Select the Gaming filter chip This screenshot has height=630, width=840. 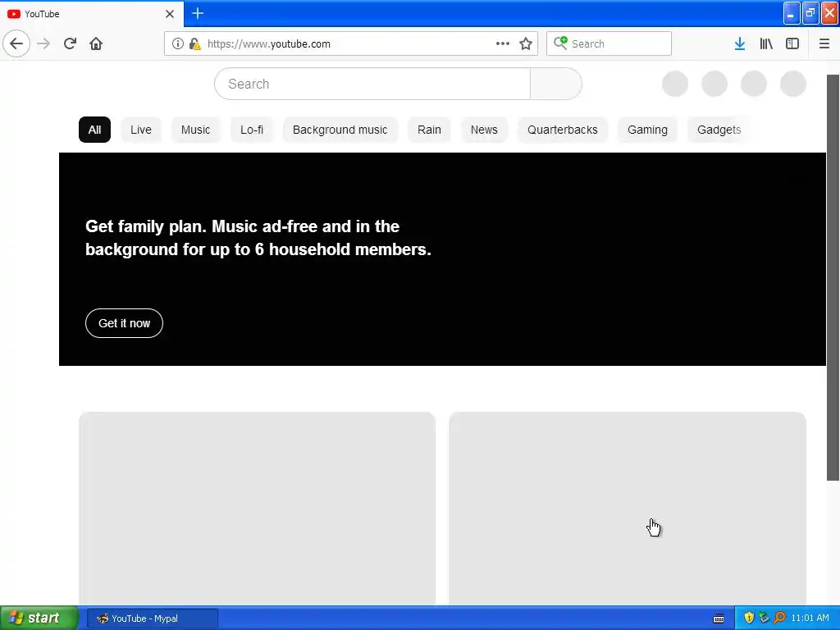click(x=648, y=130)
